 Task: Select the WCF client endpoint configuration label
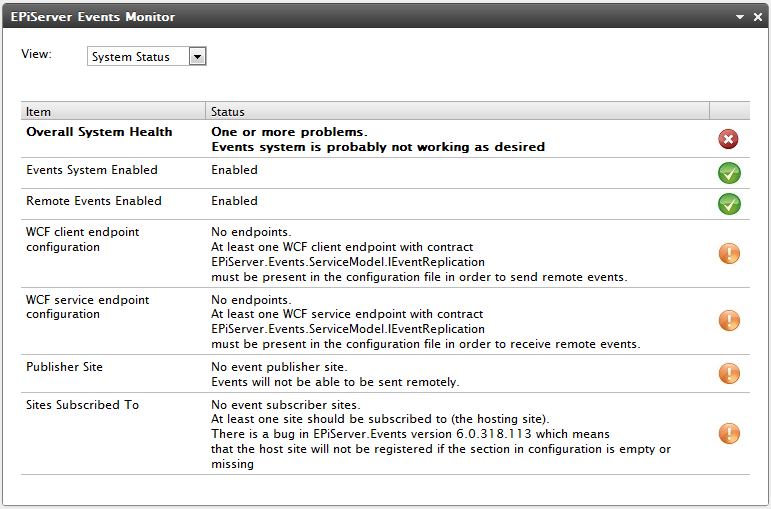coord(83,240)
